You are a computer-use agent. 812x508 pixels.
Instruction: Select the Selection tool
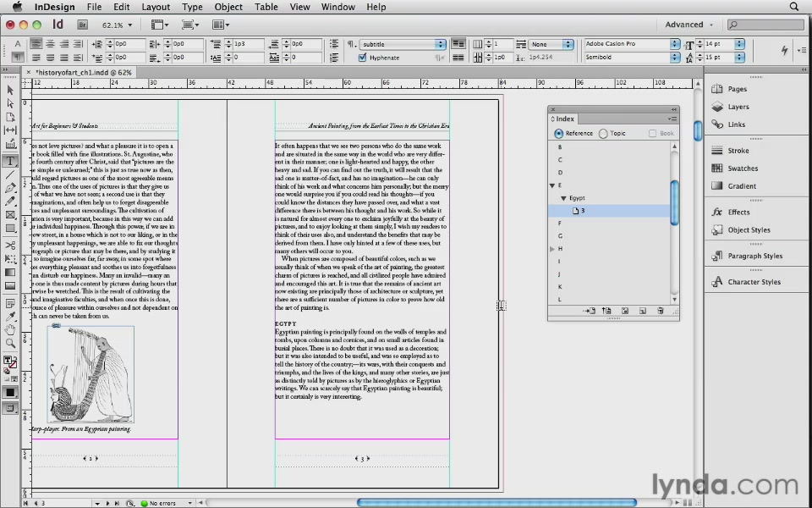10,90
